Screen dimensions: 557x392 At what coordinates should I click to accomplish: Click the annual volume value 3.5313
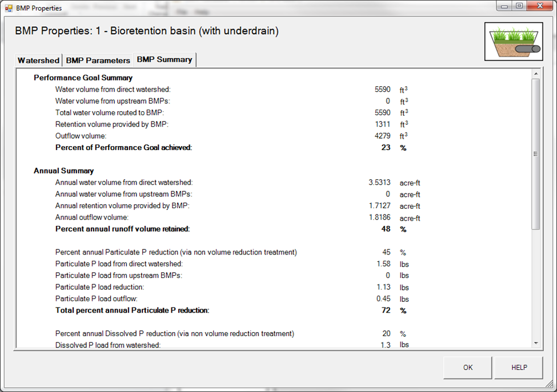click(379, 183)
